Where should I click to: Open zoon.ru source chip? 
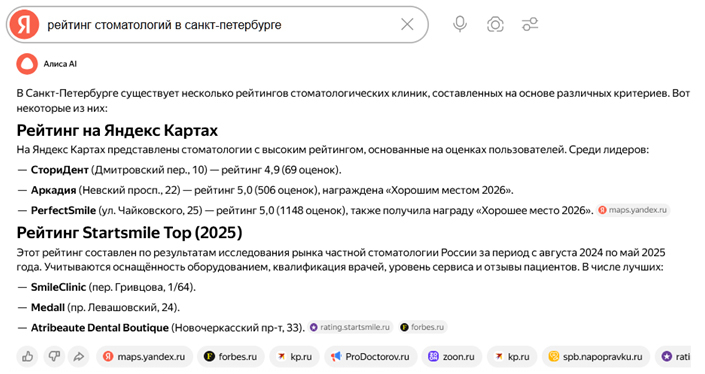452,356
